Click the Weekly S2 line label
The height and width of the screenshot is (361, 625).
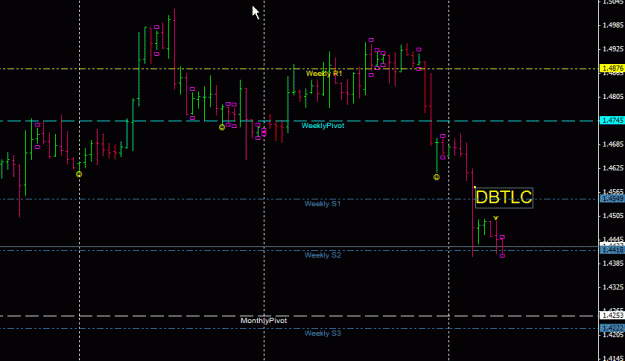(322, 255)
